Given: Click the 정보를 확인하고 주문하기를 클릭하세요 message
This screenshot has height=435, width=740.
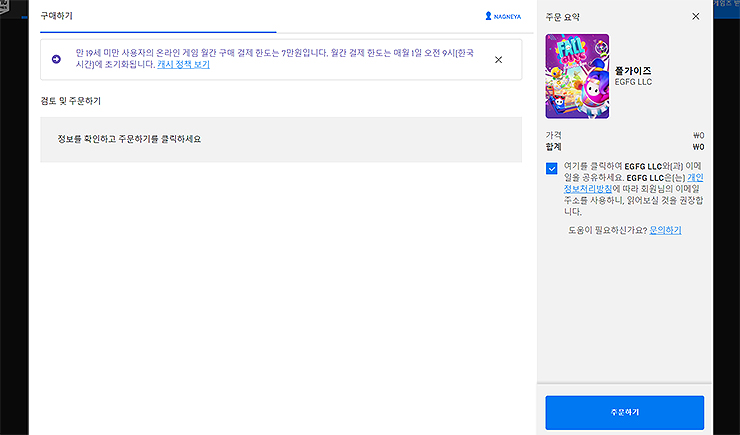Looking at the screenshot, I should [129, 139].
